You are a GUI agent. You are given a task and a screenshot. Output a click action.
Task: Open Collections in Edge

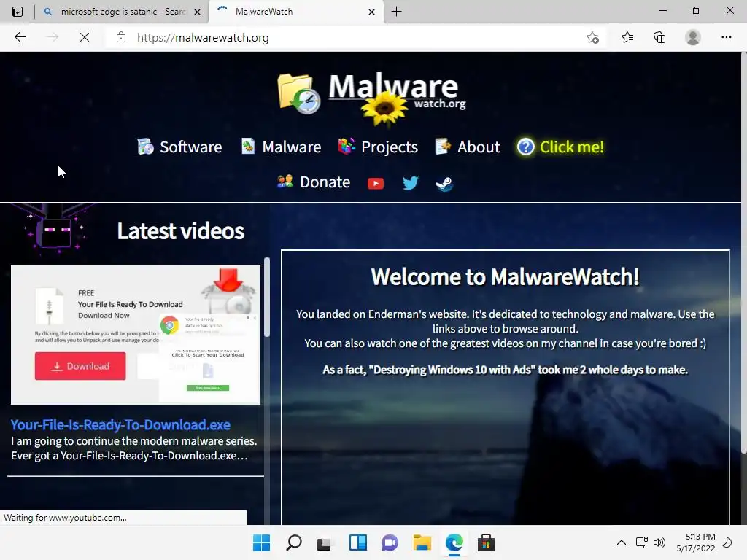click(x=659, y=37)
